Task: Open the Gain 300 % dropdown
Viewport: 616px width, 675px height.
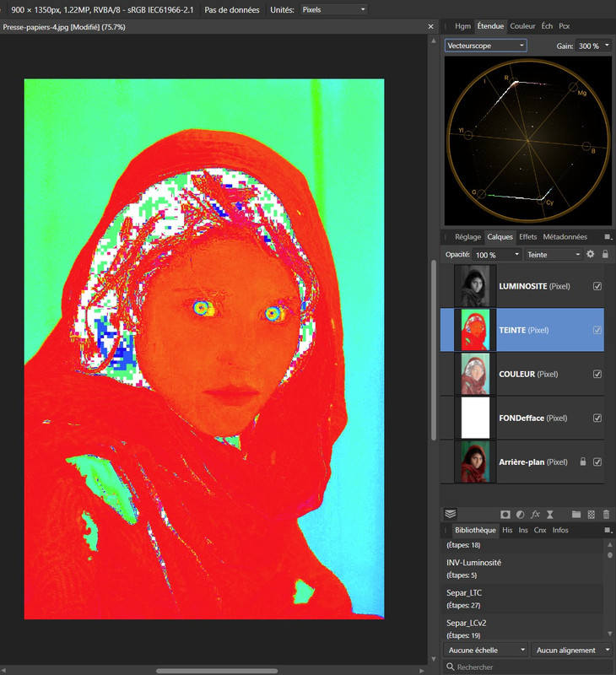Action: [x=593, y=46]
